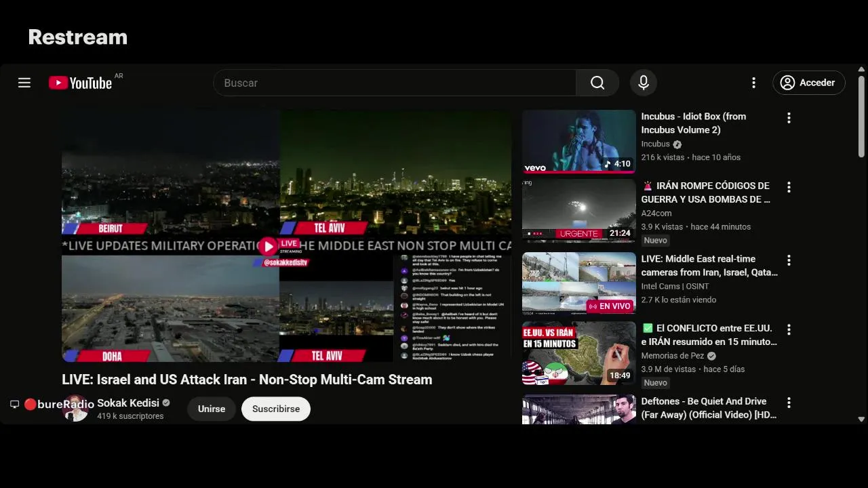Open Incubus Idiot Box thumbnail
The image size is (868, 488).
tap(579, 142)
